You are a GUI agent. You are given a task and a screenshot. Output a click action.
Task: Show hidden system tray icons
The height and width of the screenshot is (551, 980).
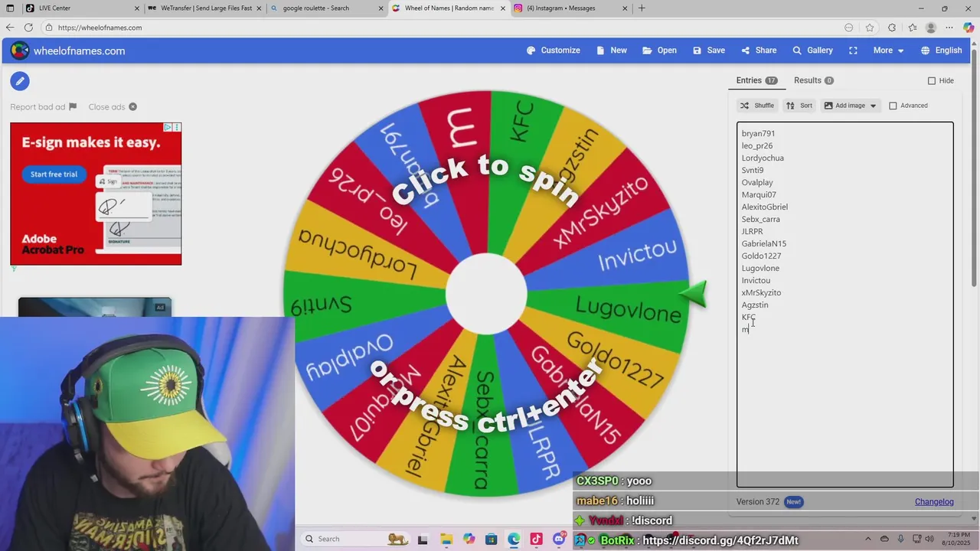[x=868, y=540]
